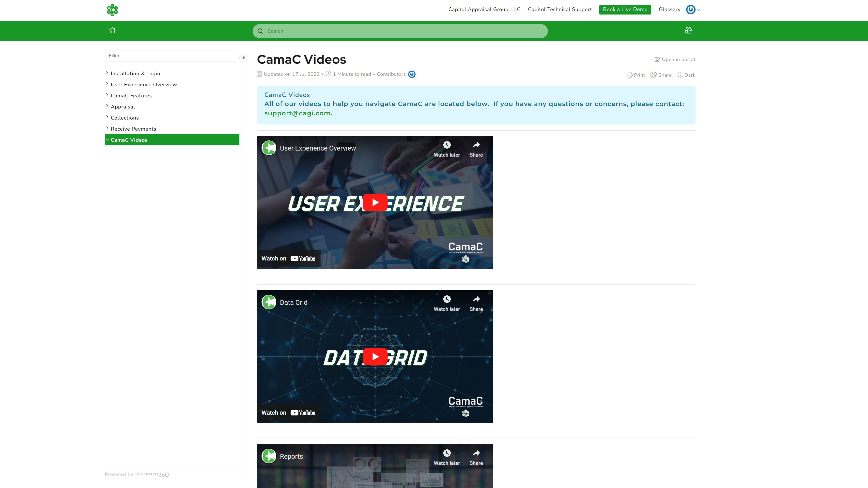The image size is (868, 488).
Task: Open Data Grid video title
Action: click(294, 303)
